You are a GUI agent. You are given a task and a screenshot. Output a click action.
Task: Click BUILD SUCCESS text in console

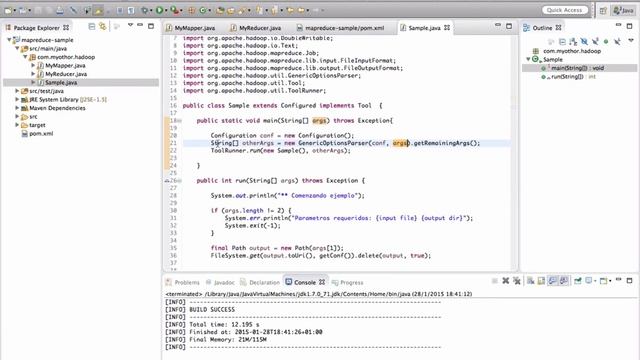coord(212,309)
